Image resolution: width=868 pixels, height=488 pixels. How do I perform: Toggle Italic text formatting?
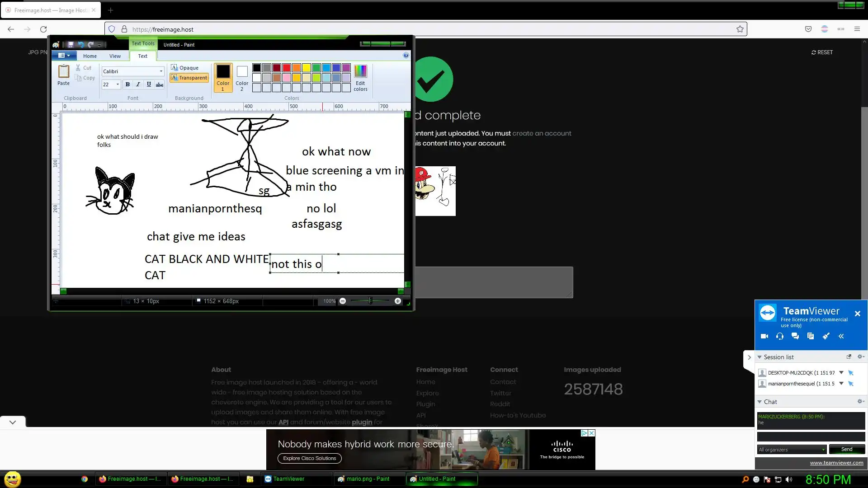[x=138, y=84]
